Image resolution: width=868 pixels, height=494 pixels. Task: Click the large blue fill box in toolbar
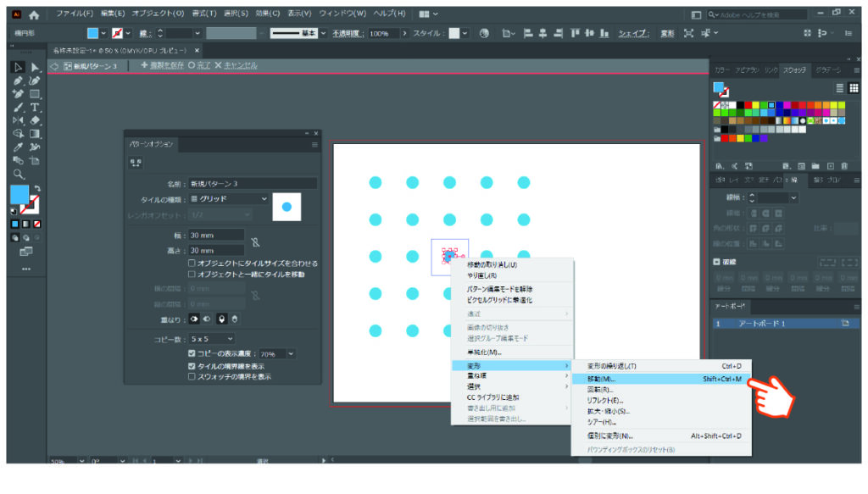click(19, 194)
